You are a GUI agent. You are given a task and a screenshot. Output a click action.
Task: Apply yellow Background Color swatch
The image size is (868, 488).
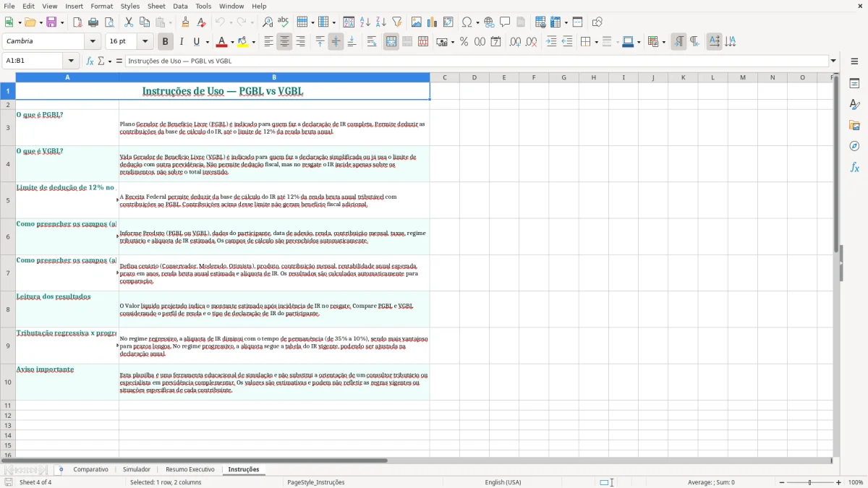point(244,42)
